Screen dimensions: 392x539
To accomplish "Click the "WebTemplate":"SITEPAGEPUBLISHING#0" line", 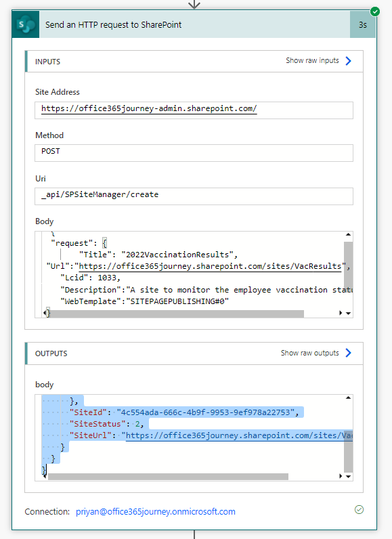I will coord(145,301).
